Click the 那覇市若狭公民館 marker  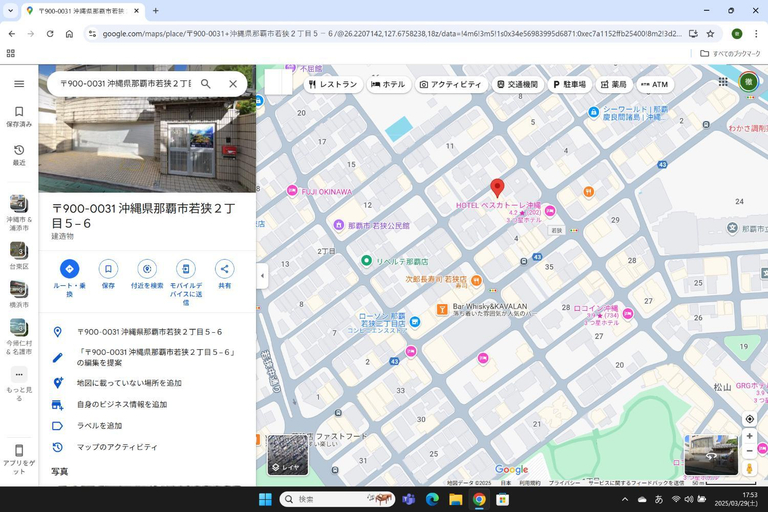[x=338, y=225]
